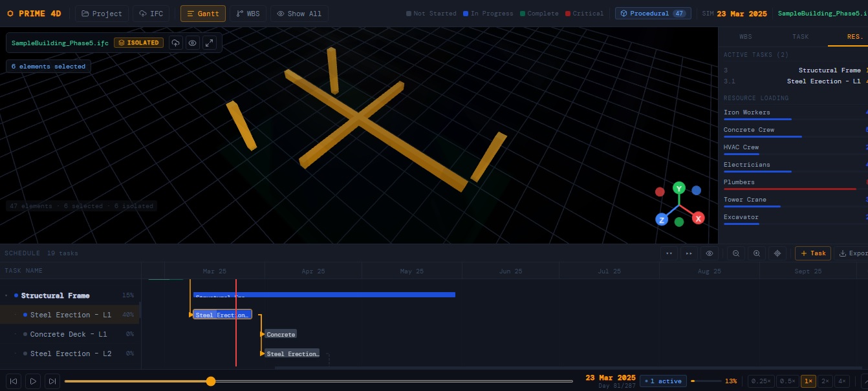The image size is (868, 391).
Task: Select the 1× playback speed
Action: coord(808,381)
